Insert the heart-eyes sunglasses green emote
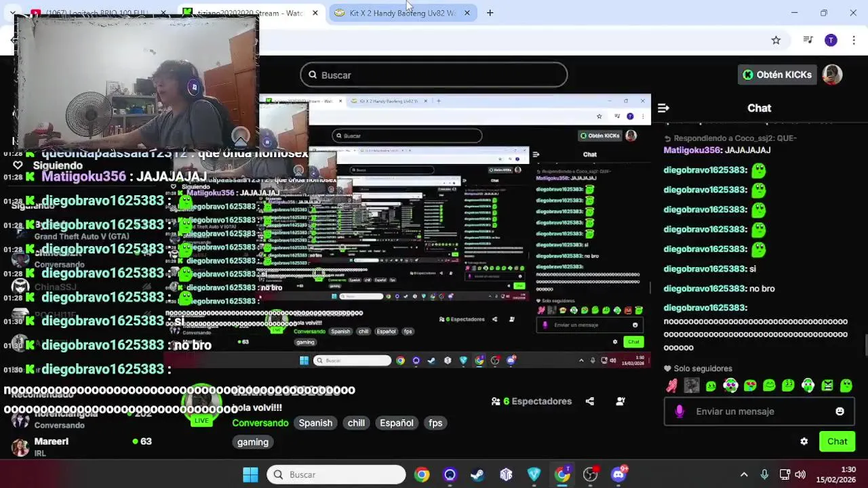The image size is (868, 488). (x=749, y=386)
